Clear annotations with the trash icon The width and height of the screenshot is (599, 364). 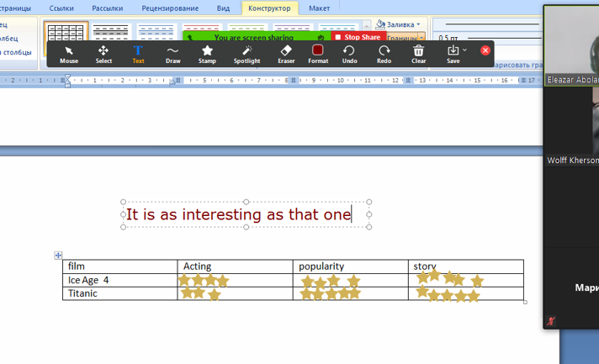point(418,54)
